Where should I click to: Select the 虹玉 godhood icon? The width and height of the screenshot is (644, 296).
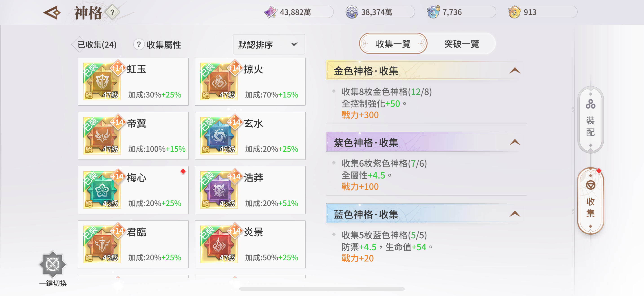click(102, 82)
